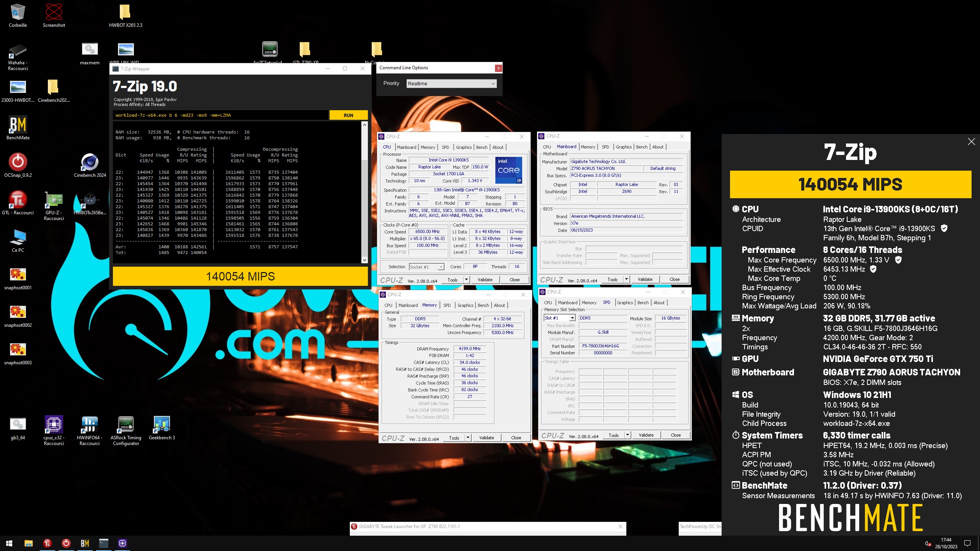The width and height of the screenshot is (980, 551).
Task: Click Close in CPU-Z Mainboard window
Action: point(675,279)
